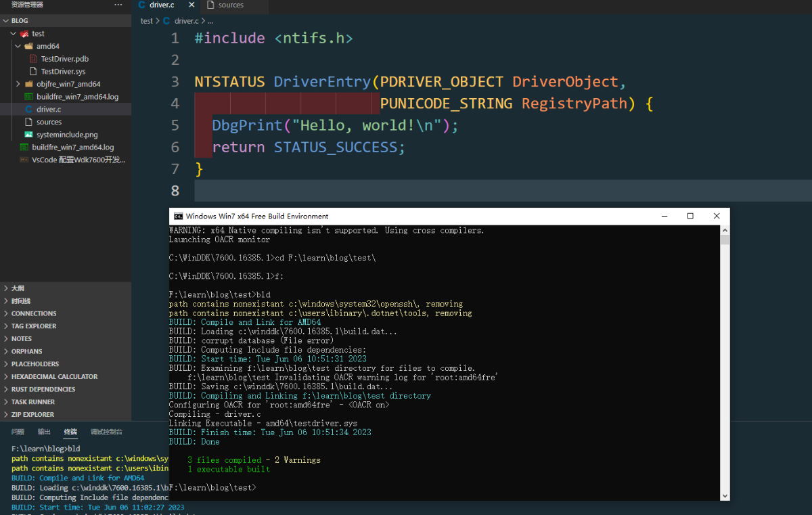Select driver.c in the explorer tree

tap(49, 109)
